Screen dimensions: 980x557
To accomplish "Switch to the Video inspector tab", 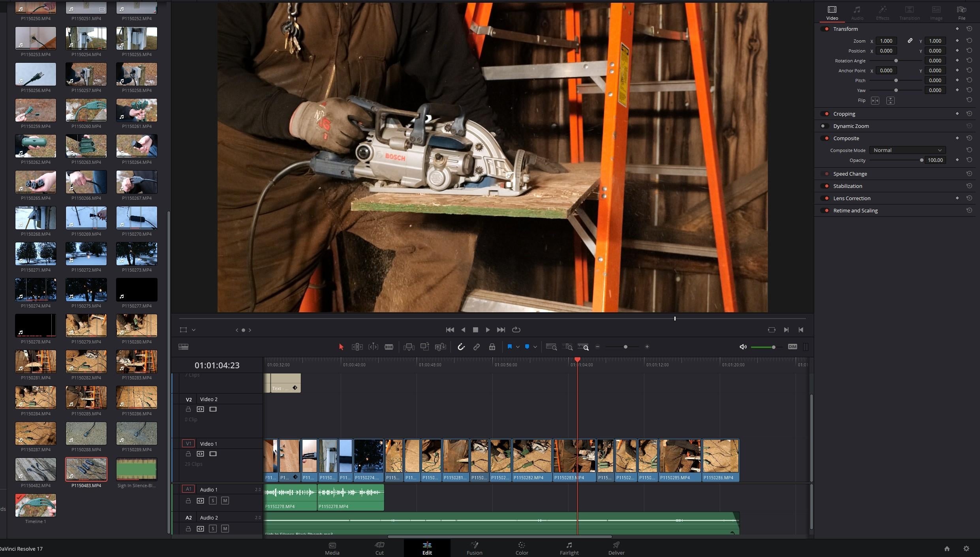I will (x=832, y=13).
